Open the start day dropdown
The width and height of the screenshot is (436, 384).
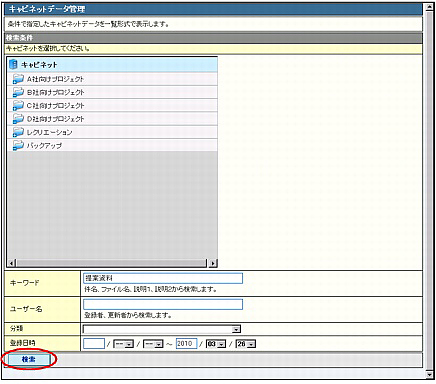point(153,344)
